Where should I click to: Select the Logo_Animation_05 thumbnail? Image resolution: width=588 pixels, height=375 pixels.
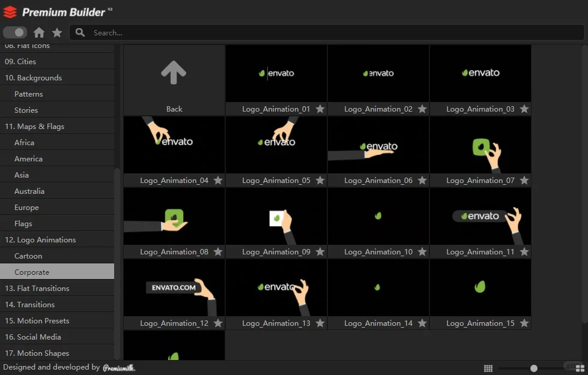point(276,145)
